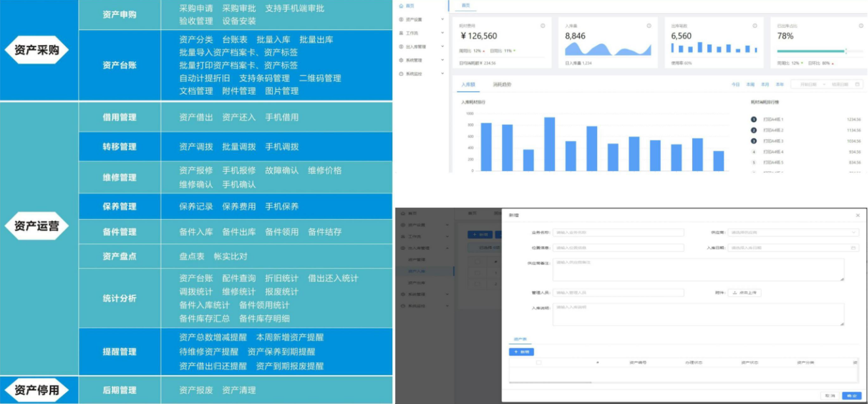Click the 点击上传 attachment button
This screenshot has height=404, width=868.
click(x=745, y=293)
